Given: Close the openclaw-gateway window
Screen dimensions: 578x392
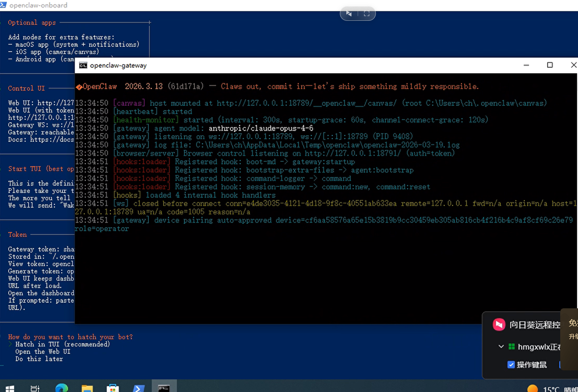Looking at the screenshot, I should point(573,65).
